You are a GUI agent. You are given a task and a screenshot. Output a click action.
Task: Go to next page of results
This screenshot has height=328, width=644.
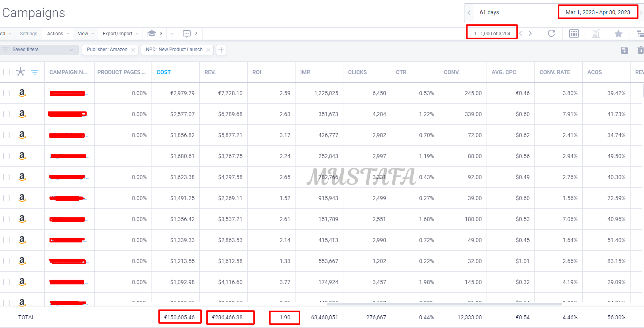[530, 34]
